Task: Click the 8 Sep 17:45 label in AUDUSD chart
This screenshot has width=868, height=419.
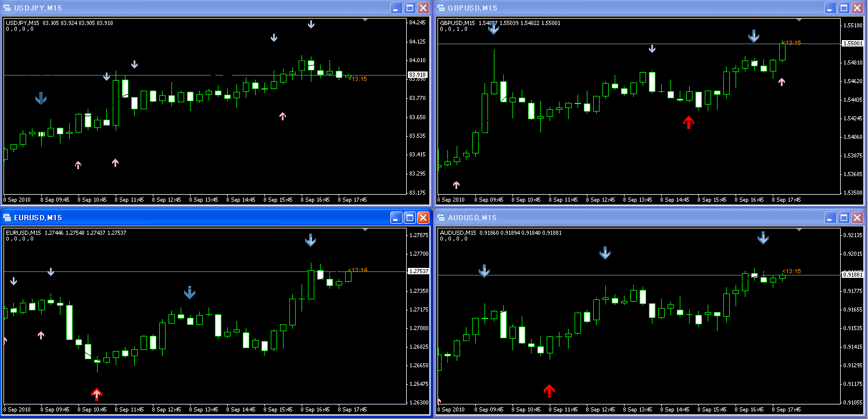Action: coord(786,410)
